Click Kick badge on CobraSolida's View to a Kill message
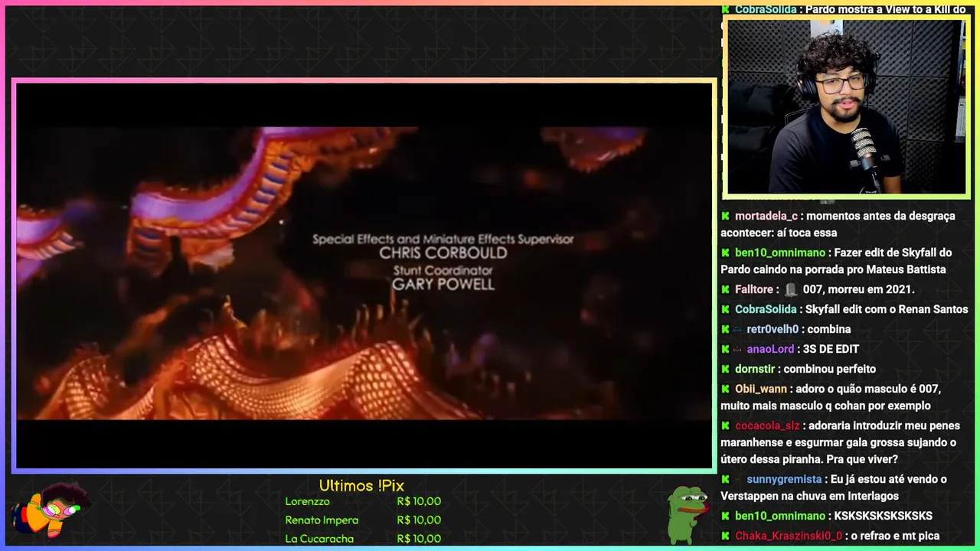The height and width of the screenshot is (551, 980). (x=725, y=10)
